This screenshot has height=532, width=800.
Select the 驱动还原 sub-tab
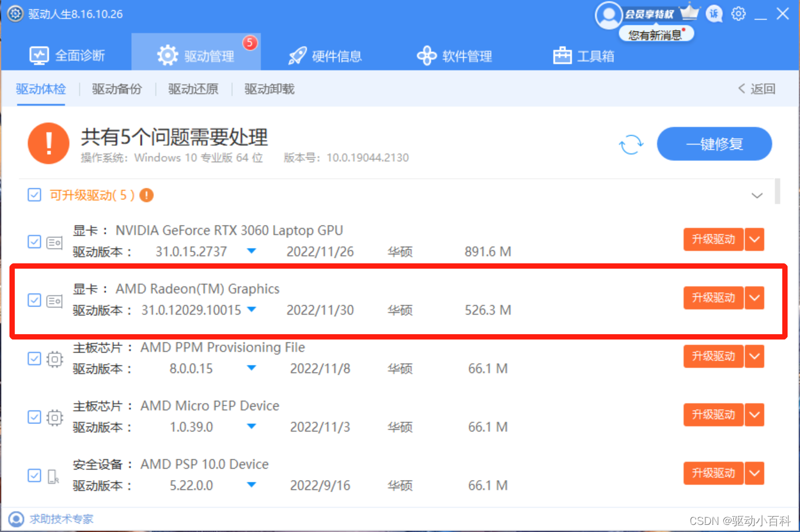click(193, 89)
